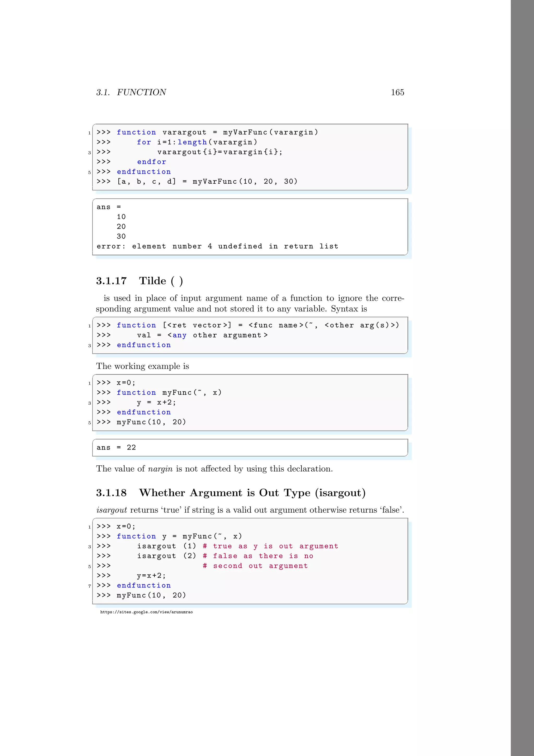Select the heading '3.1.17 Tilde ( )'

click(x=139, y=281)
